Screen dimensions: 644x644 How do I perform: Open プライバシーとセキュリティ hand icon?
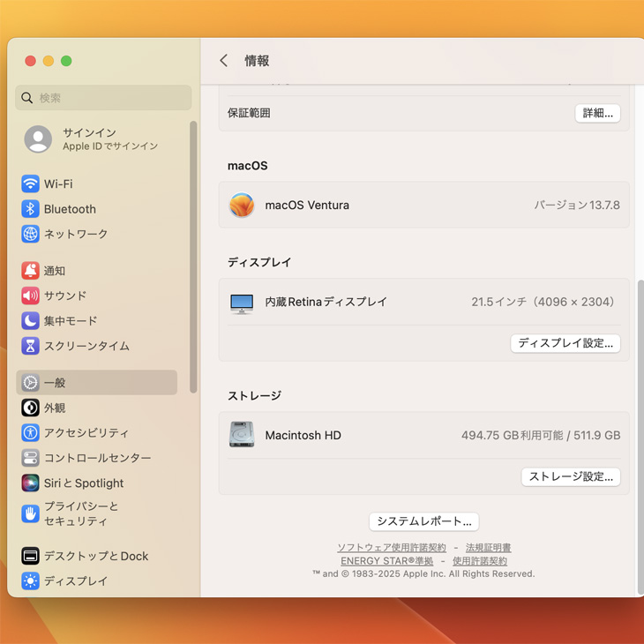tap(30, 513)
